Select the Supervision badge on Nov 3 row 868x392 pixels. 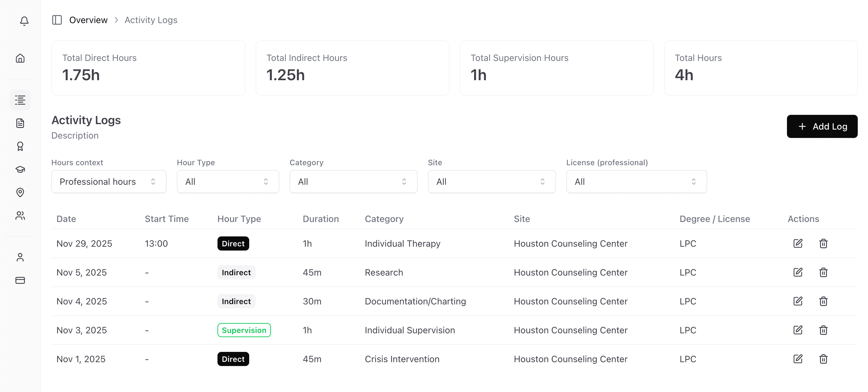244,330
